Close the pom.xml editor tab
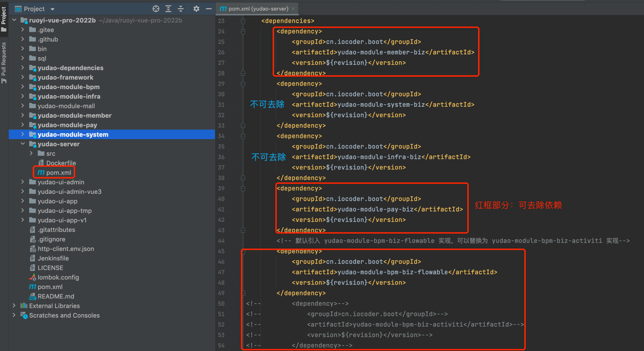Viewport: 644px width, 351px height. pyautogui.click(x=293, y=9)
